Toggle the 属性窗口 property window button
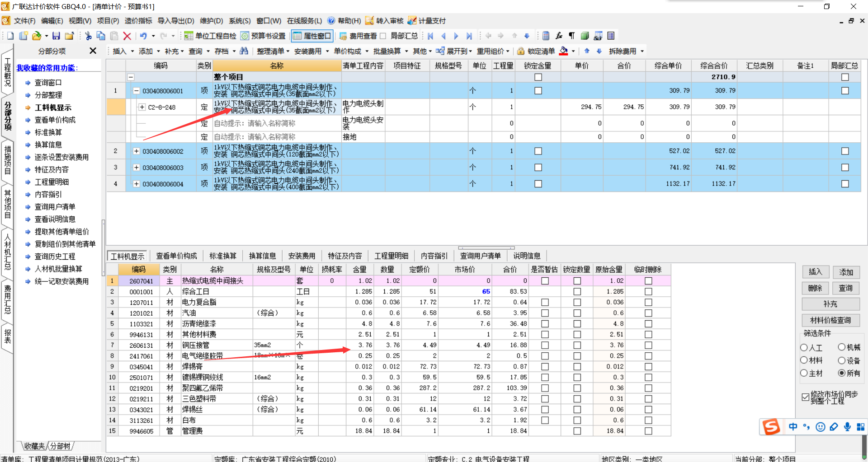The height and width of the screenshot is (462, 868). pos(312,36)
